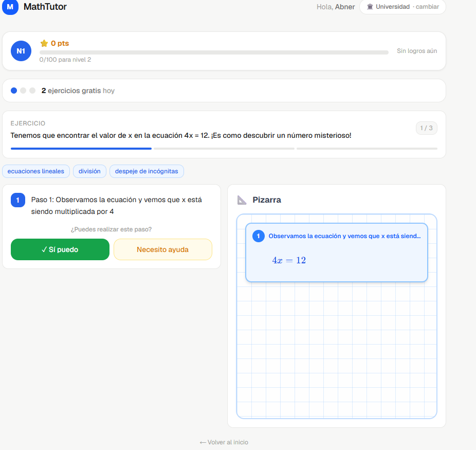Image resolution: width=476 pixels, height=450 pixels.
Task: Click the gold star points icon
Action: (44, 43)
